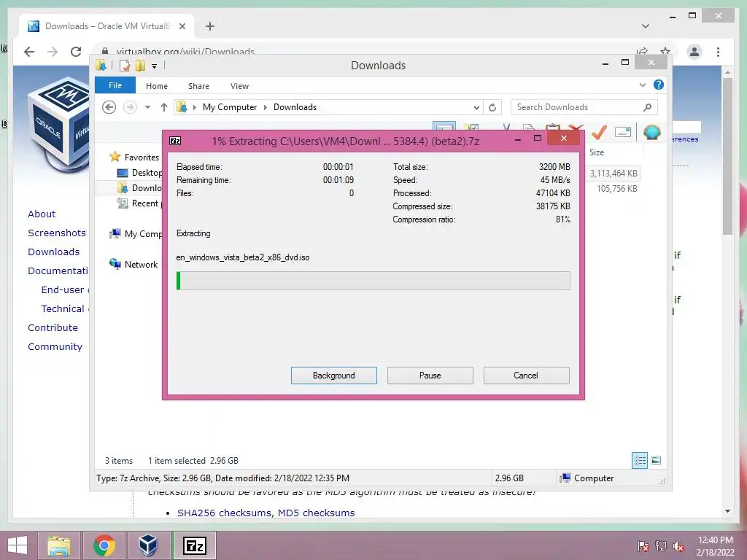Open recent locations dropdown in Explorer
The height and width of the screenshot is (560, 747).
[147, 107]
